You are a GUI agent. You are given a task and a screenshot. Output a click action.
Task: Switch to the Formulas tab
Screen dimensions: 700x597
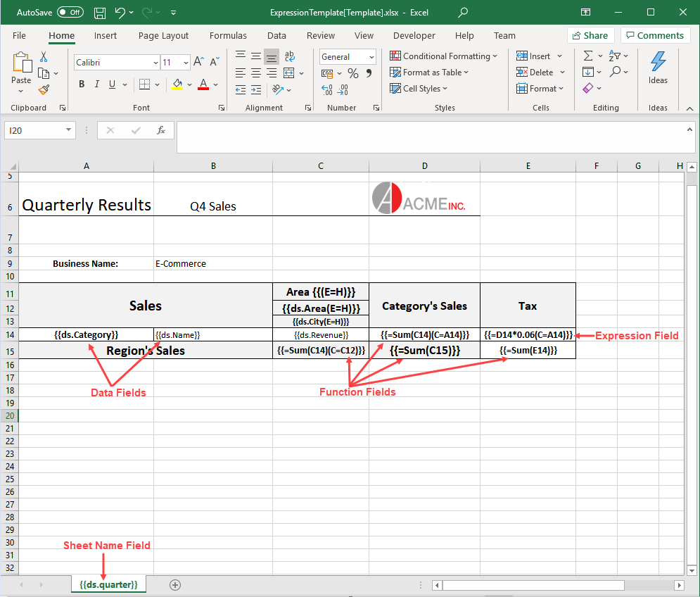pyautogui.click(x=228, y=36)
